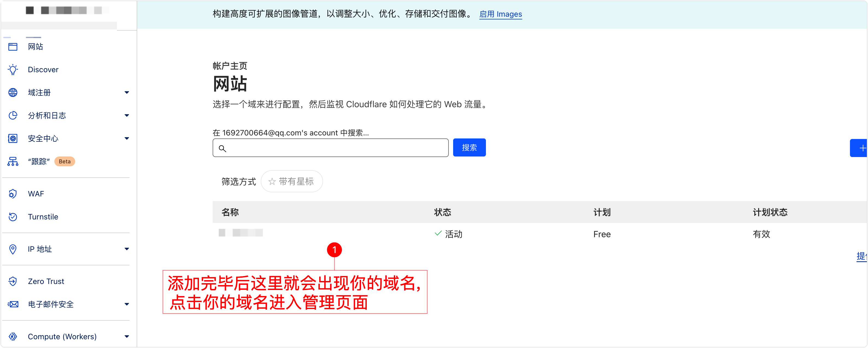
Task: Click the 计划状态 column header
Action: coord(770,212)
